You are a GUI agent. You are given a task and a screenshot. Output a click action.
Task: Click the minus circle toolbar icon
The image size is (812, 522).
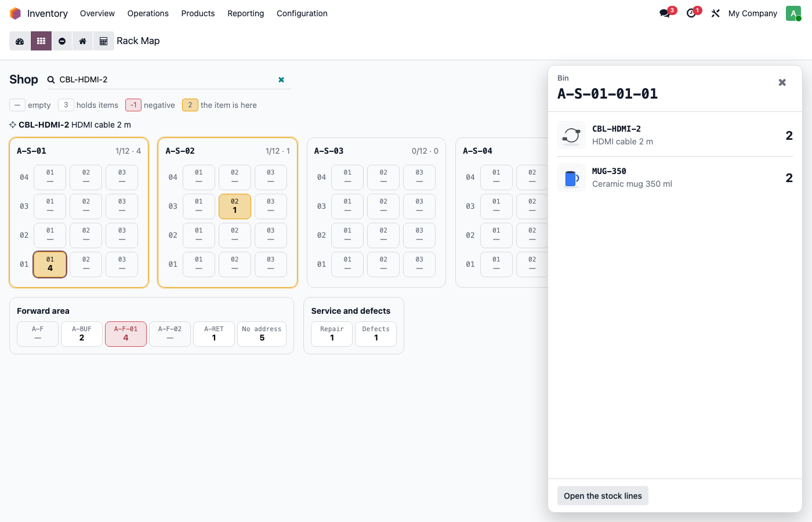point(62,41)
